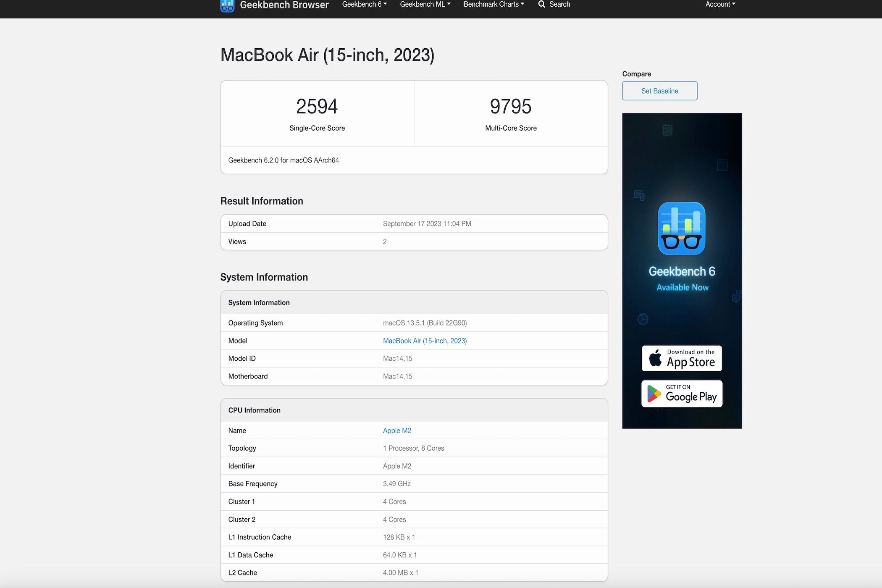The image size is (882, 588).
Task: Click the System Information section header
Action: [x=414, y=302]
